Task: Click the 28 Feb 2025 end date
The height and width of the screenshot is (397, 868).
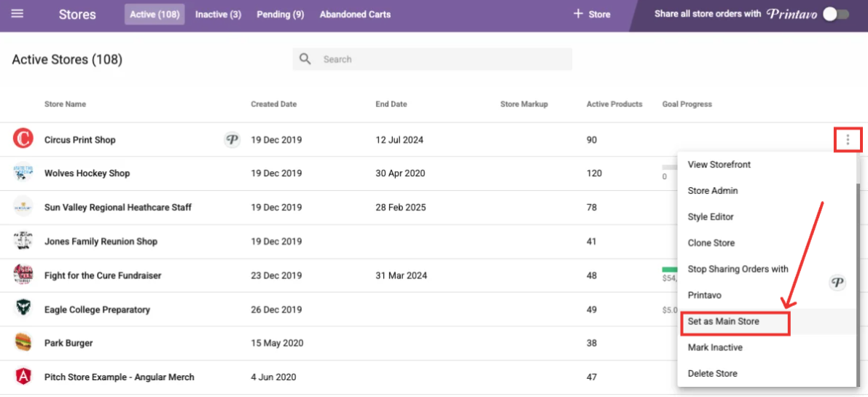Action: (x=400, y=208)
